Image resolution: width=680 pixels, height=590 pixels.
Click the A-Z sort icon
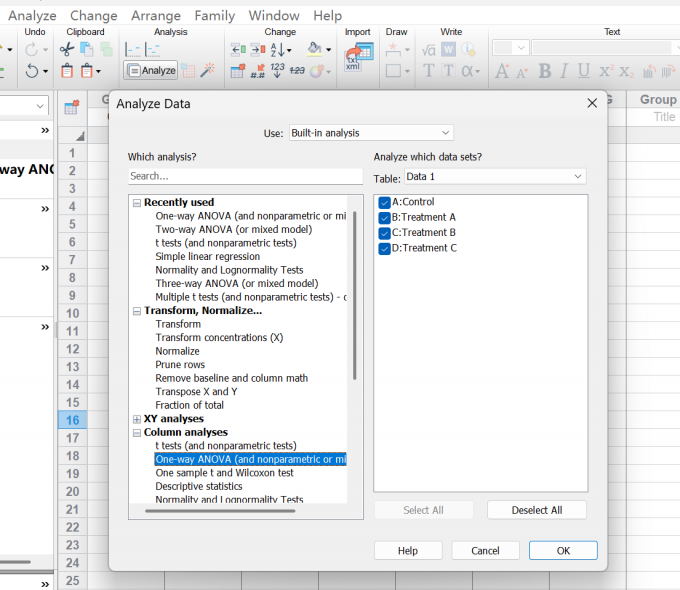(x=278, y=49)
